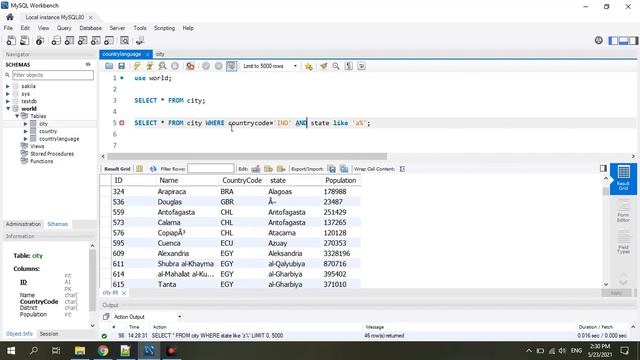
Task: Collapse the world schema
Action: tap(8, 109)
